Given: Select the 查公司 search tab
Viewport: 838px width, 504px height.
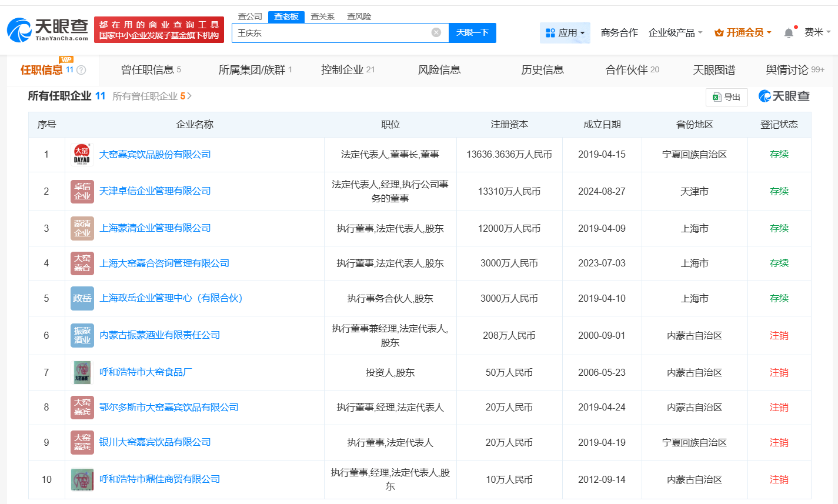Looking at the screenshot, I should (250, 16).
